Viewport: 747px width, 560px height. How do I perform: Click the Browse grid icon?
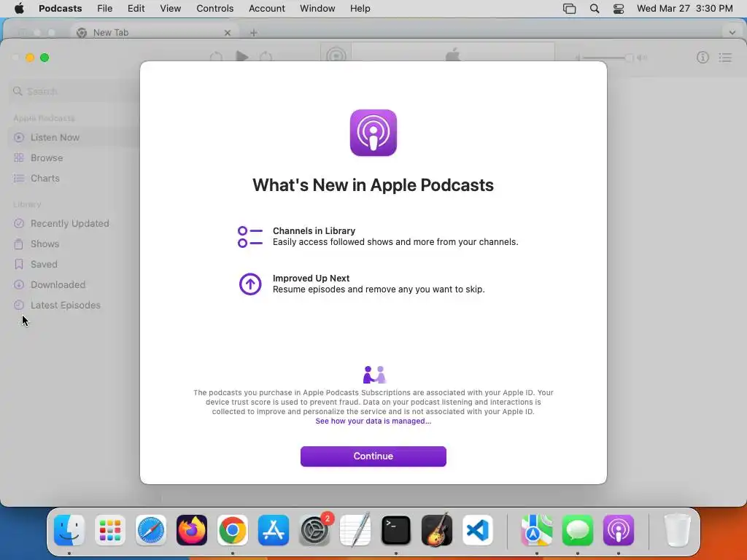click(18, 157)
